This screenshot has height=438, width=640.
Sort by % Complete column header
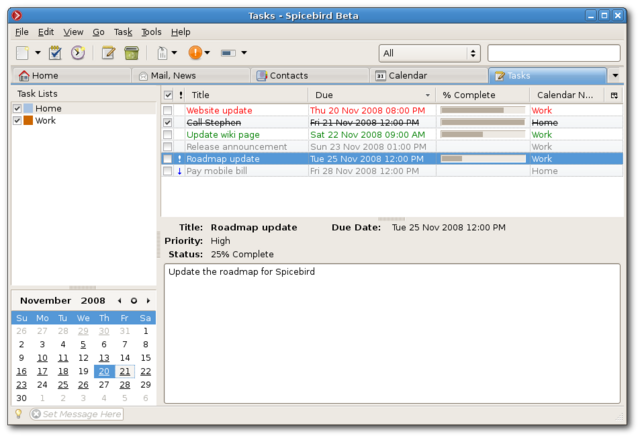[483, 95]
